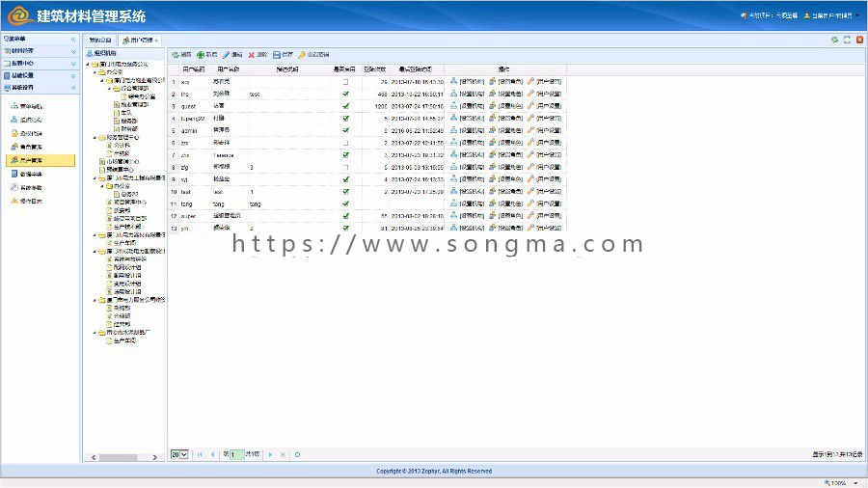
Task: Click the set-organization icon in the tang row
Action: pyautogui.click(x=454, y=203)
